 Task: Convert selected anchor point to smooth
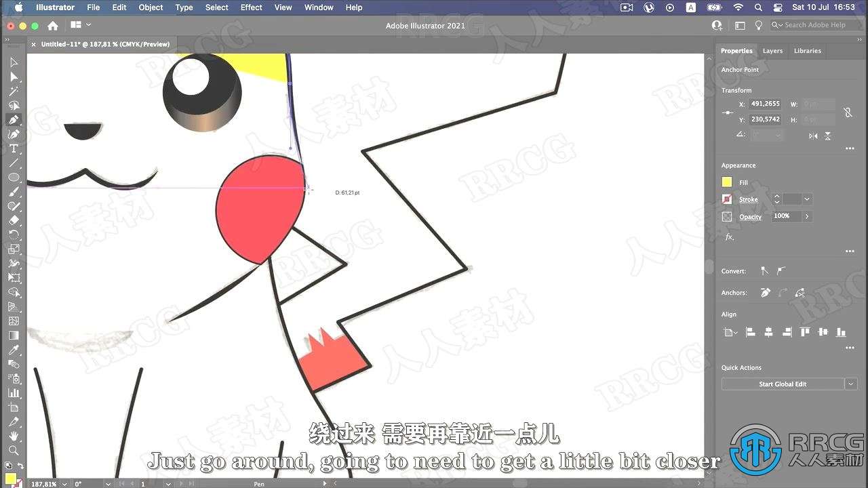pos(781,270)
